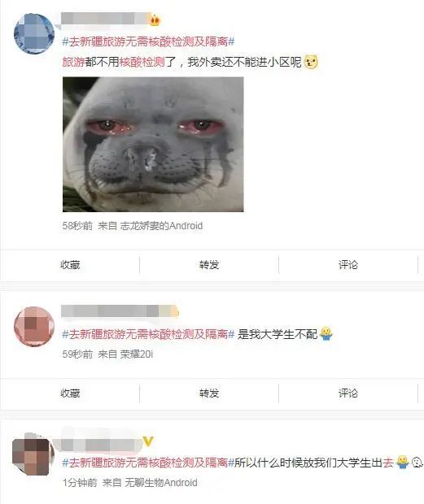Image resolution: width=424 pixels, height=504 pixels.
Task: Open the hashtag link in second post
Action: [x=148, y=334]
